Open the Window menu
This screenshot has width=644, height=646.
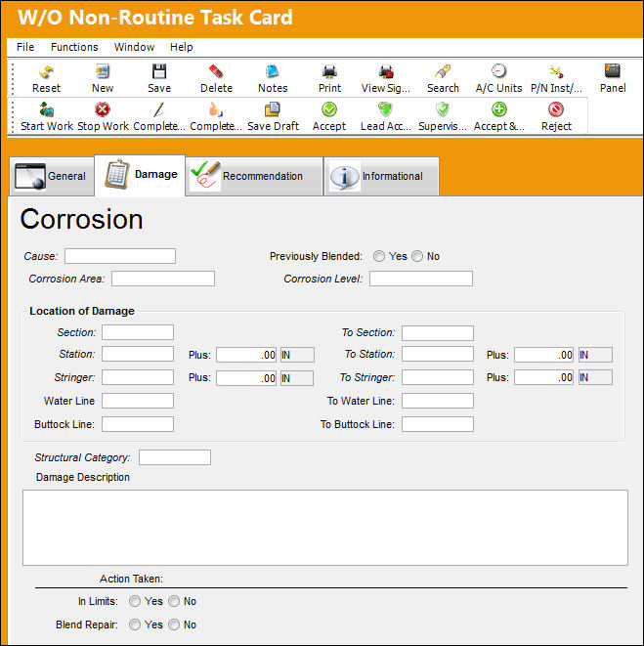(x=134, y=47)
